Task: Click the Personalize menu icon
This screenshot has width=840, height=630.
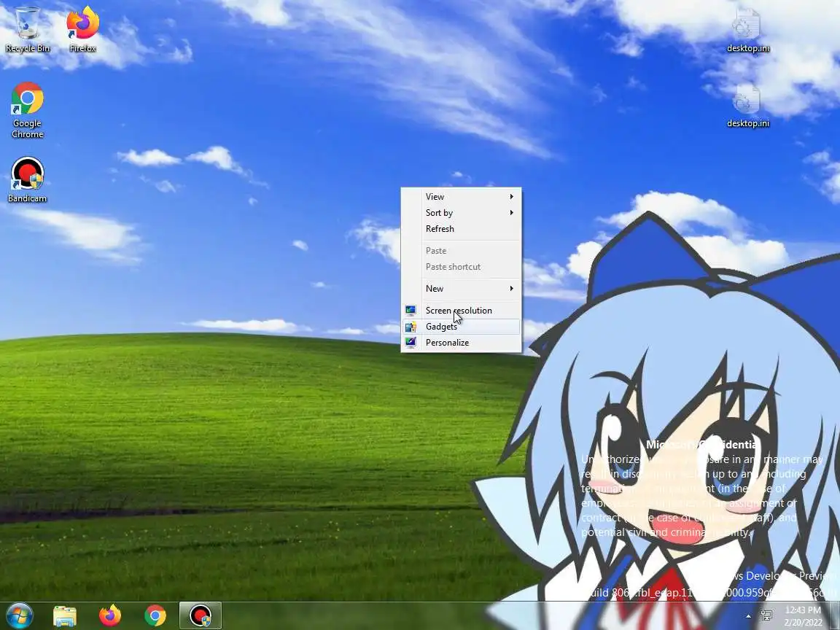Action: point(411,342)
